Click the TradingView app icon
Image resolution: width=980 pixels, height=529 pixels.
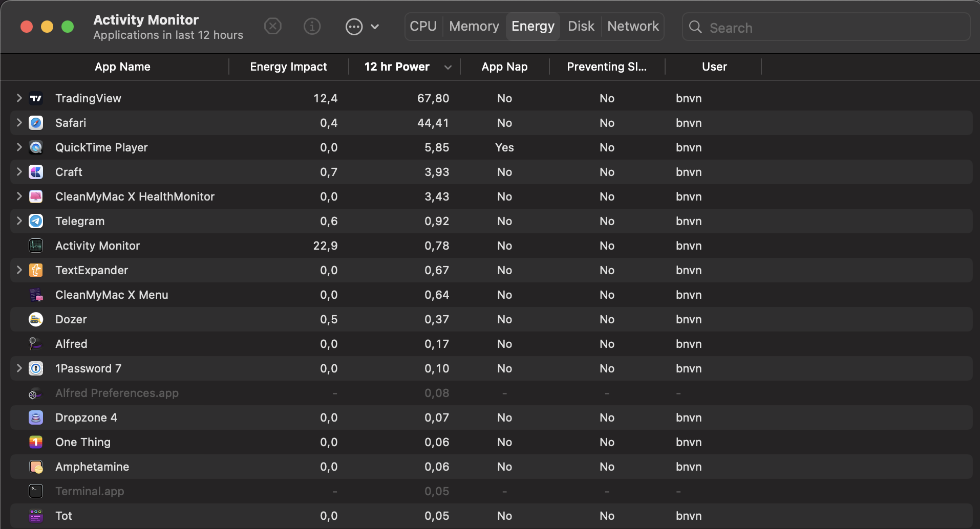[36, 98]
